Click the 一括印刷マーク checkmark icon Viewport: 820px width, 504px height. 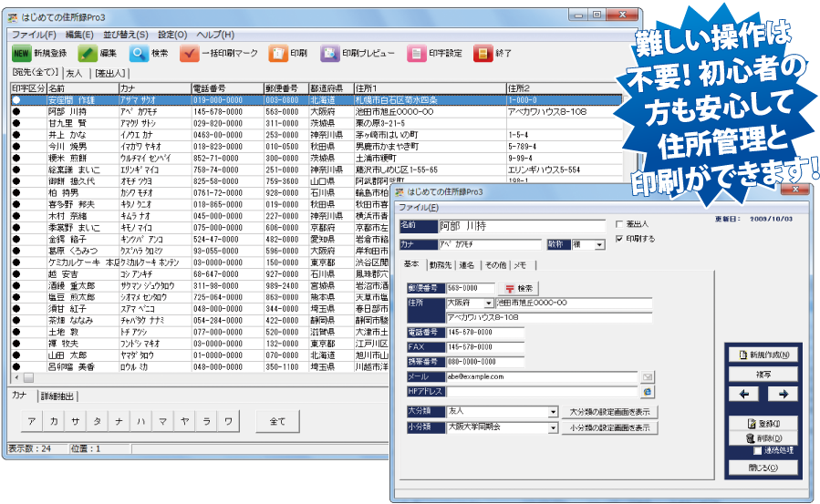[x=190, y=54]
